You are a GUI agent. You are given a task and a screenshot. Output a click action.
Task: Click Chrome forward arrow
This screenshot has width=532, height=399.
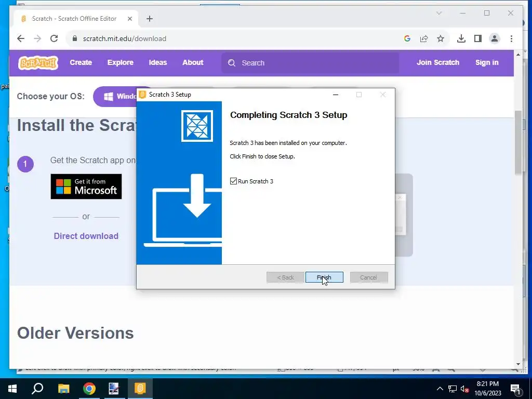point(37,38)
